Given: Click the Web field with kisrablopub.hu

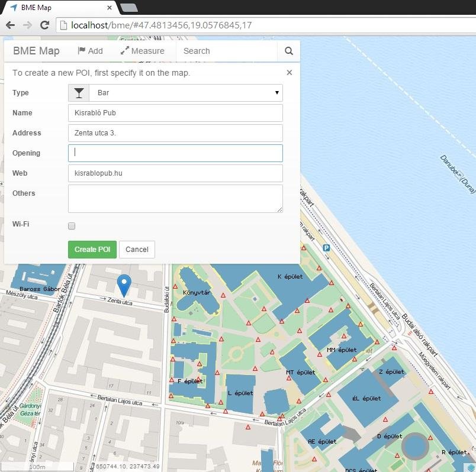Looking at the screenshot, I should [x=175, y=173].
